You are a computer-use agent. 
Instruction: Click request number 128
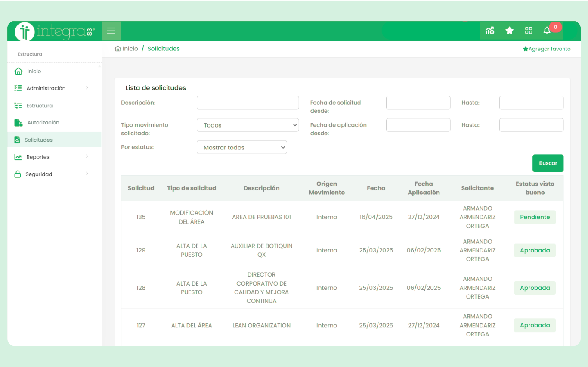coord(141,288)
